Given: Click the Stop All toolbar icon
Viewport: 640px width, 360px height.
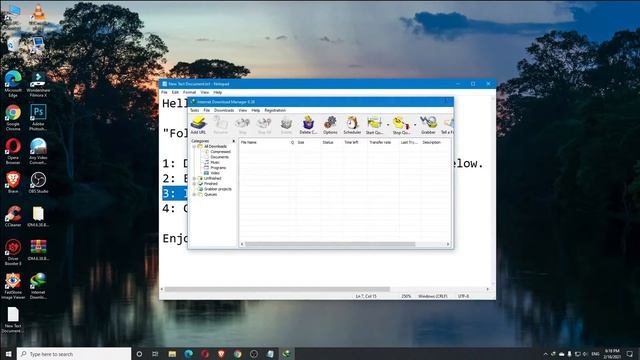Looking at the screenshot, I should (264, 124).
